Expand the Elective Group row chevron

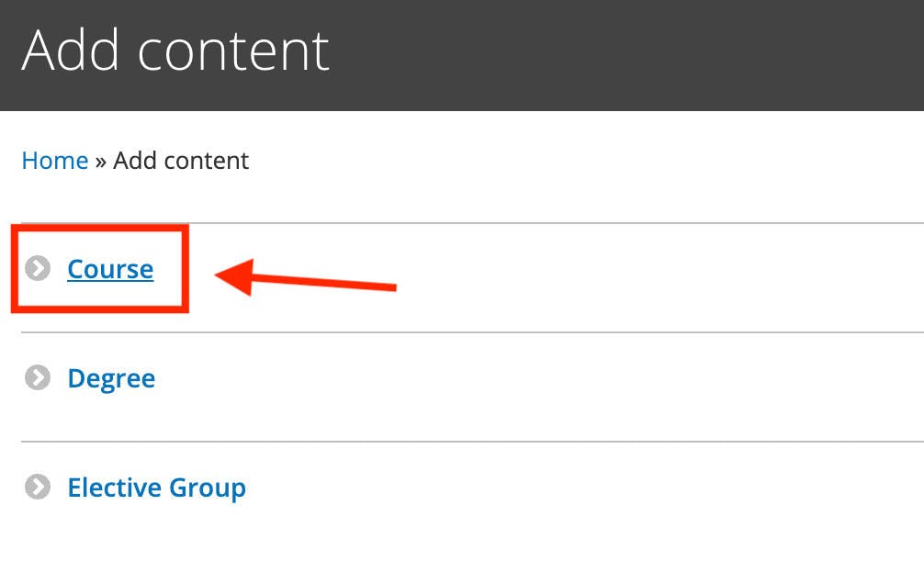tap(38, 487)
